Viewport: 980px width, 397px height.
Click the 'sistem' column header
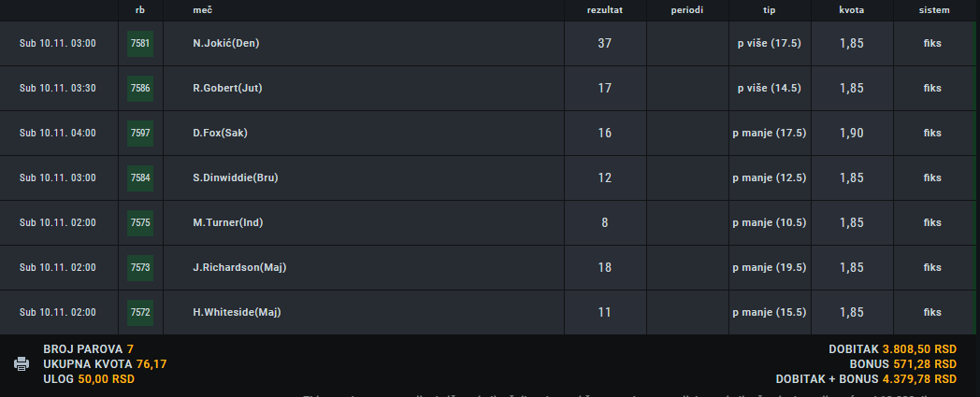[x=934, y=10]
